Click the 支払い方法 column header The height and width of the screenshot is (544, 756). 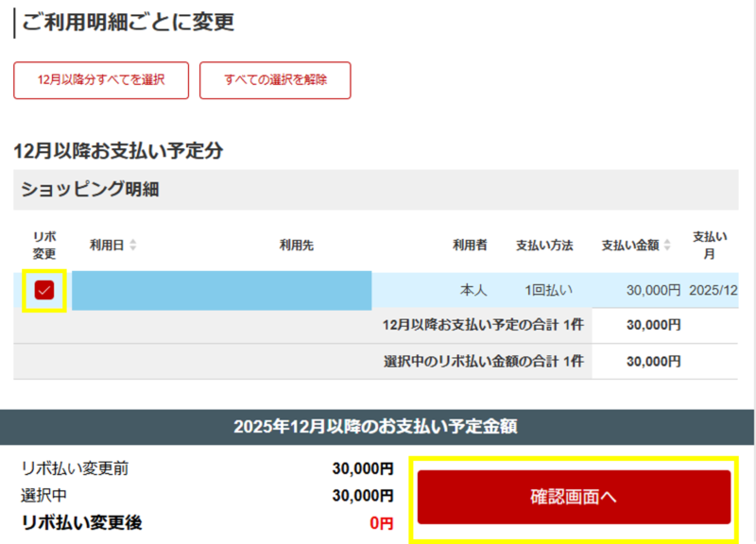click(x=543, y=246)
